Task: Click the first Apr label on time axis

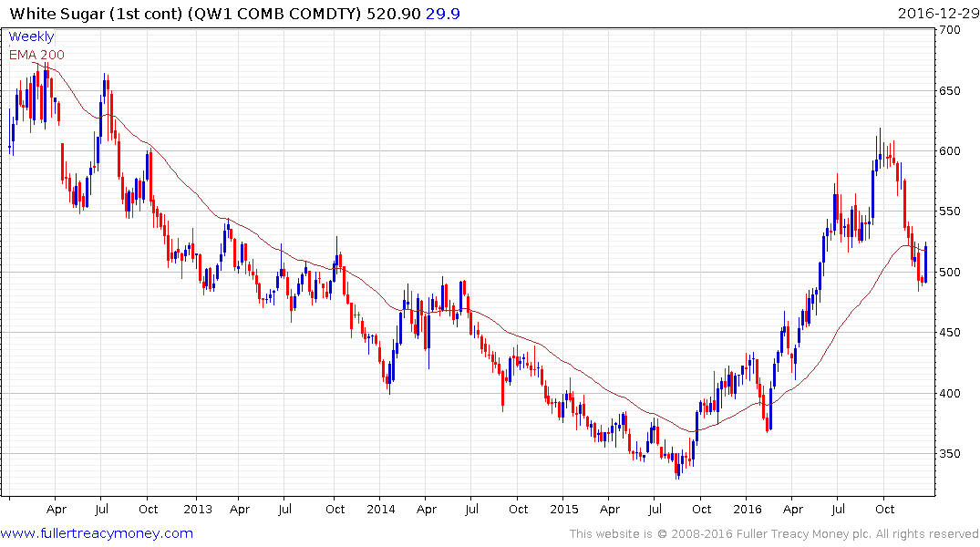Action: coord(57,510)
